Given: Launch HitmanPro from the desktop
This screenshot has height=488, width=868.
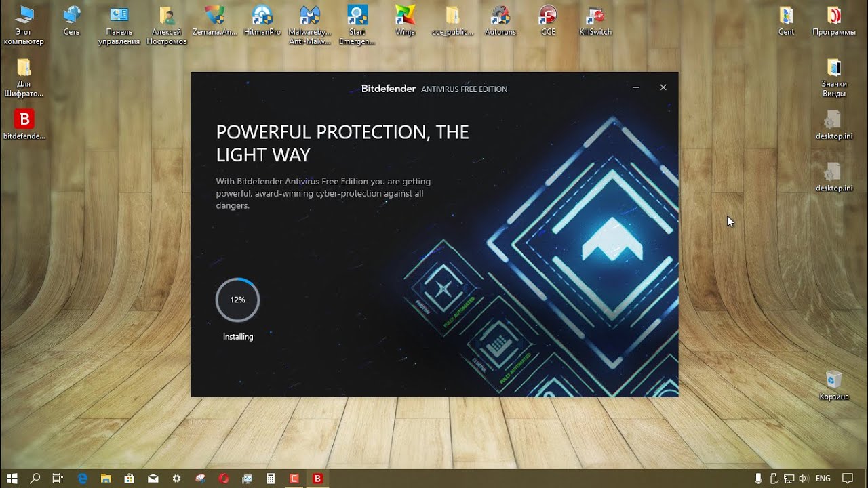Looking at the screenshot, I should (262, 20).
